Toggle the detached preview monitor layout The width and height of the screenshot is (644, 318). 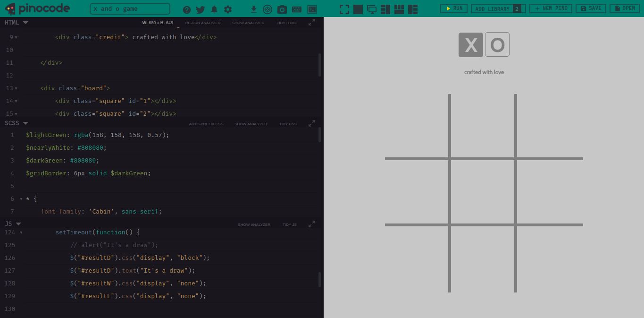pos(372,9)
